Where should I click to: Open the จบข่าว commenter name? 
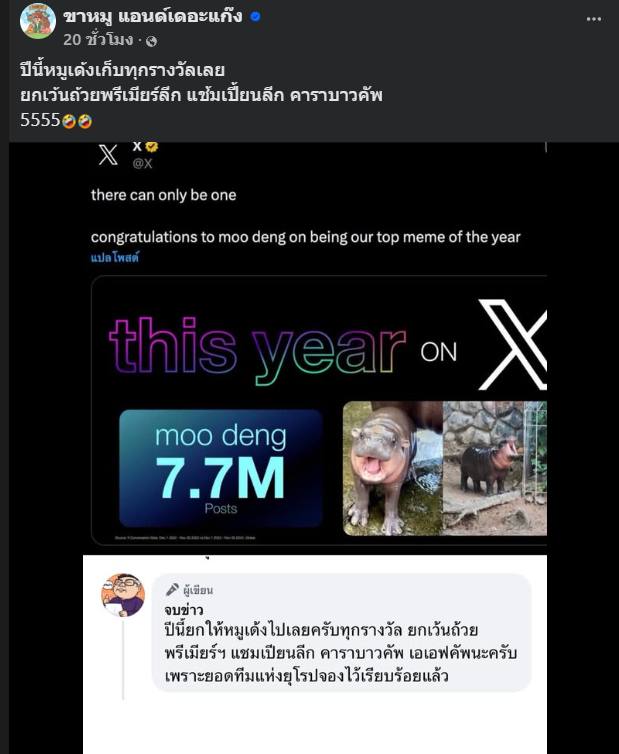184,610
